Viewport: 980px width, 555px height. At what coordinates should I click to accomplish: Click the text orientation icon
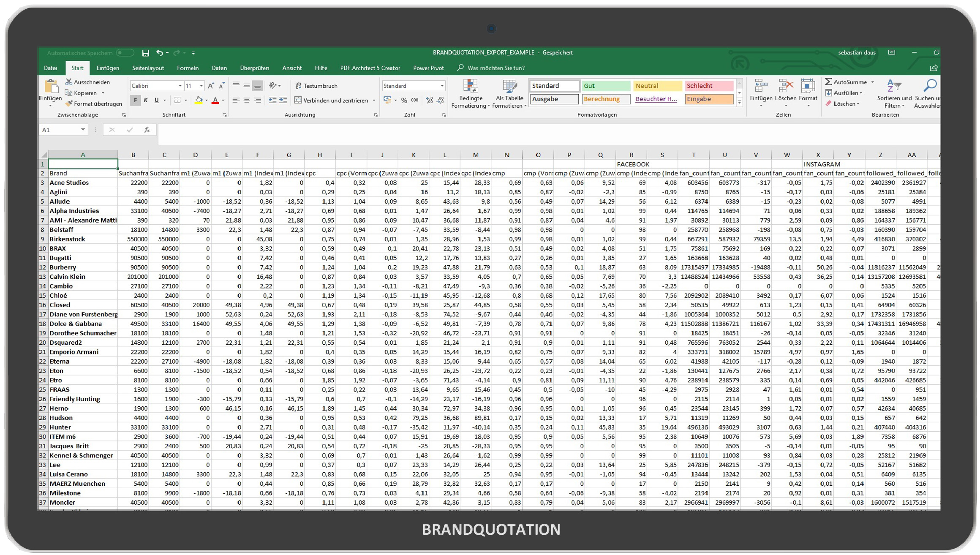click(x=273, y=85)
